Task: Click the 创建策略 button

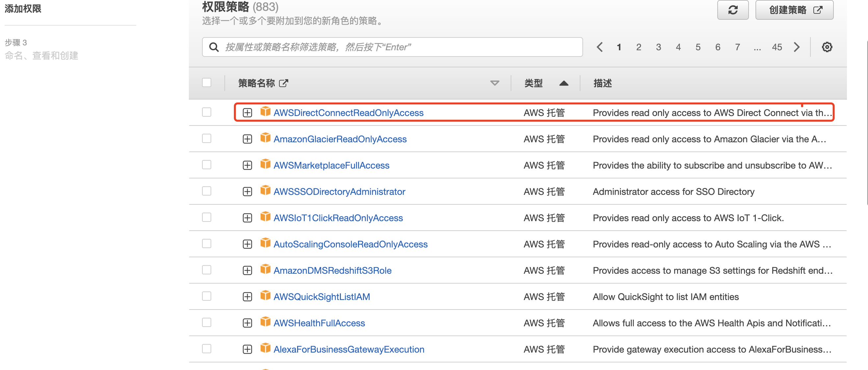Action: [794, 10]
